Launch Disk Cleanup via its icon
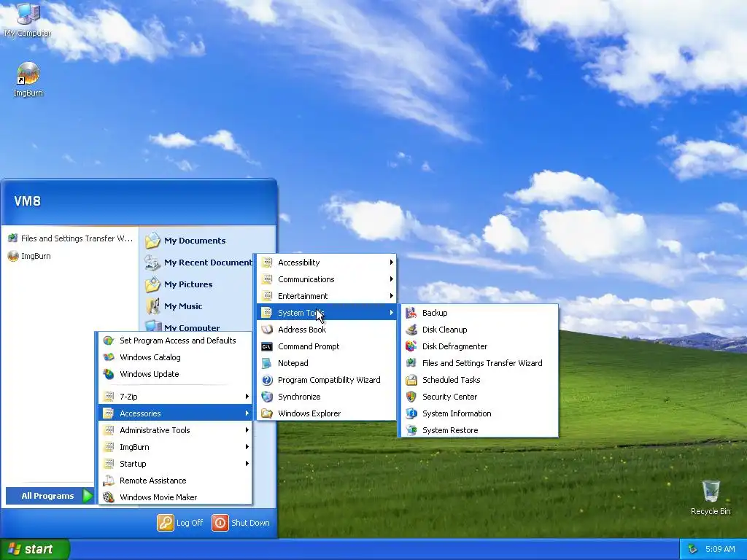This screenshot has height=560, width=747. tap(411, 330)
